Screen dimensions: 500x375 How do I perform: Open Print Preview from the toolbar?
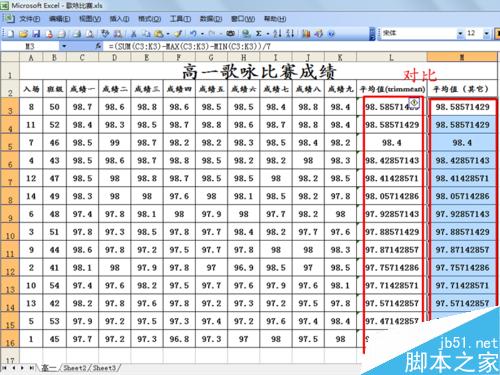(x=89, y=34)
